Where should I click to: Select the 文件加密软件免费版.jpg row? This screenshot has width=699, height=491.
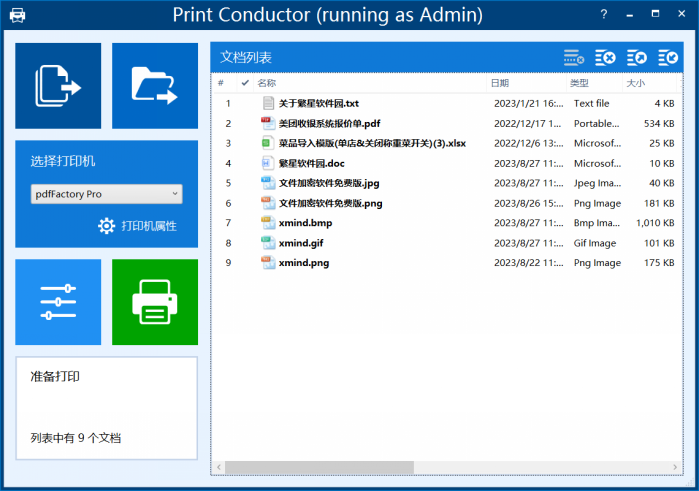pyautogui.click(x=447, y=183)
